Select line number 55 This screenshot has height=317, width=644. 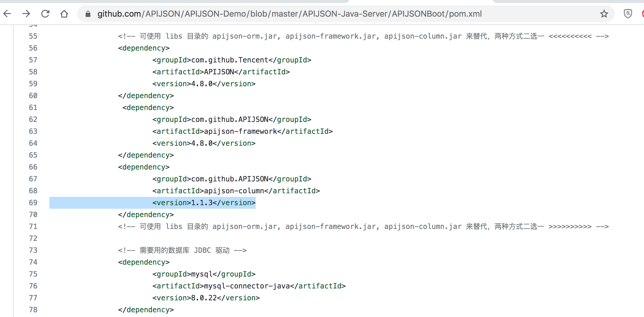click(x=33, y=36)
